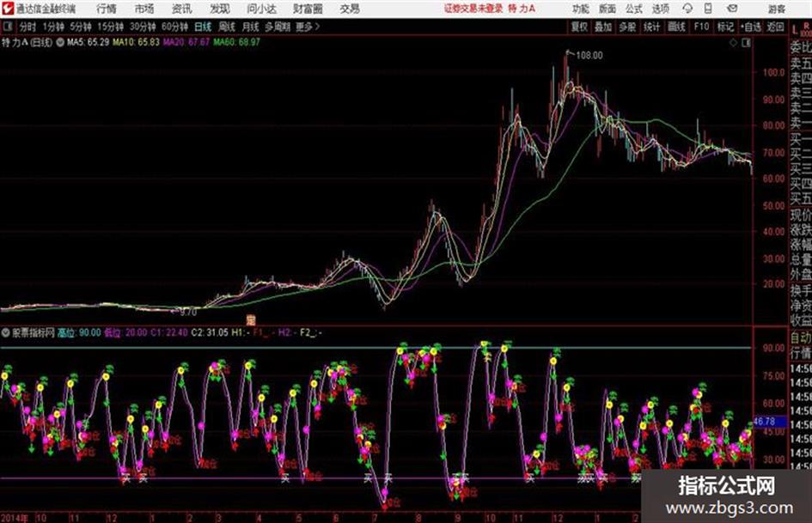The width and height of the screenshot is (812, 523).
Task: Click the diamond icon at chart top right
Action: coord(733,43)
